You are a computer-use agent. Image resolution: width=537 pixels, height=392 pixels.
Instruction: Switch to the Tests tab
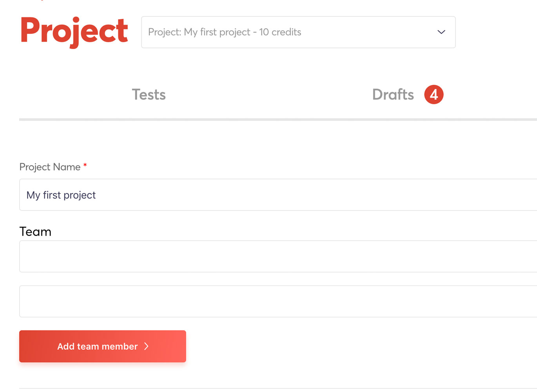[149, 94]
